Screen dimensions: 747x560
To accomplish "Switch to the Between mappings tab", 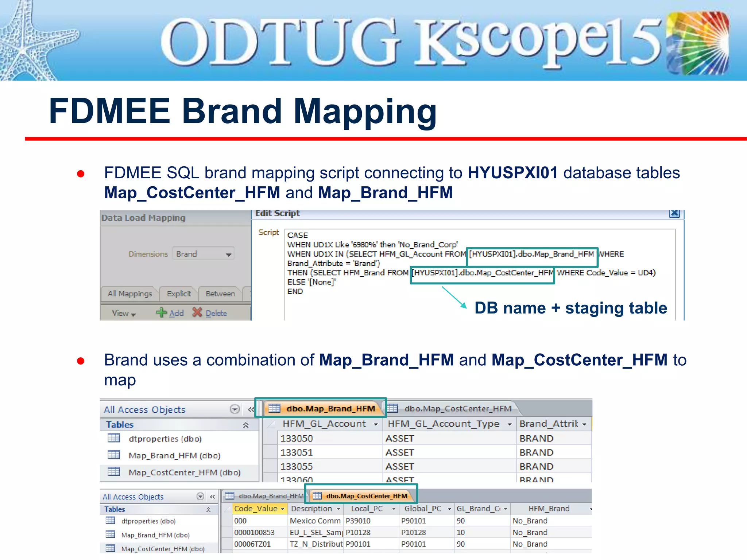I will (220, 294).
